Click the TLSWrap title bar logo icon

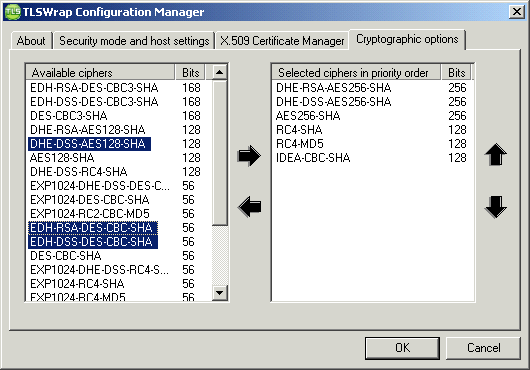tap(13, 12)
